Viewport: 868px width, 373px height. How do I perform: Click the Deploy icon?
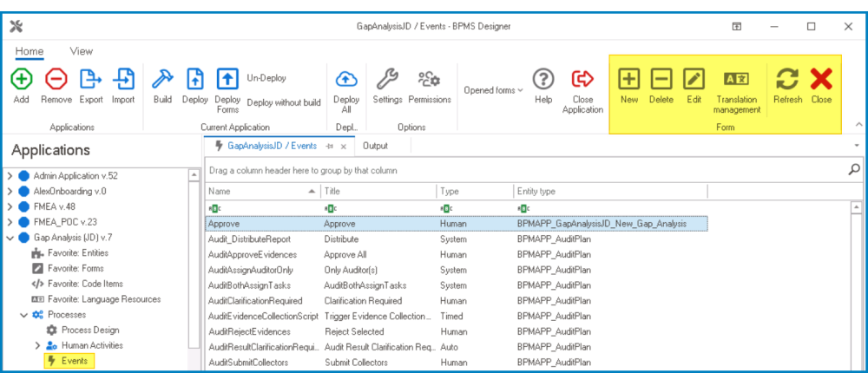point(194,79)
